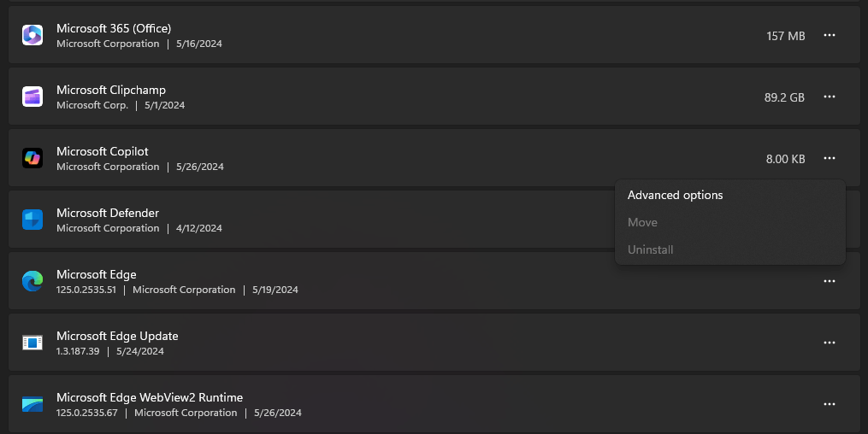868x434 pixels.
Task: Click the 89.2 GB size of Clipchamp
Action: coord(784,97)
